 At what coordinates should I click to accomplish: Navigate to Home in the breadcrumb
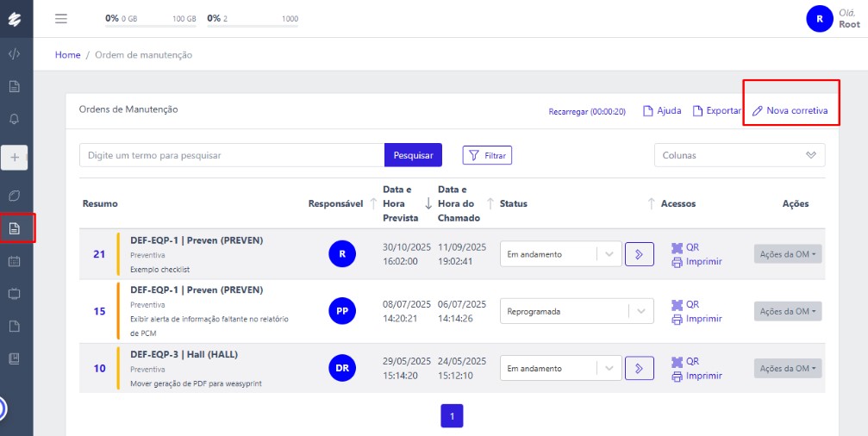coord(67,54)
